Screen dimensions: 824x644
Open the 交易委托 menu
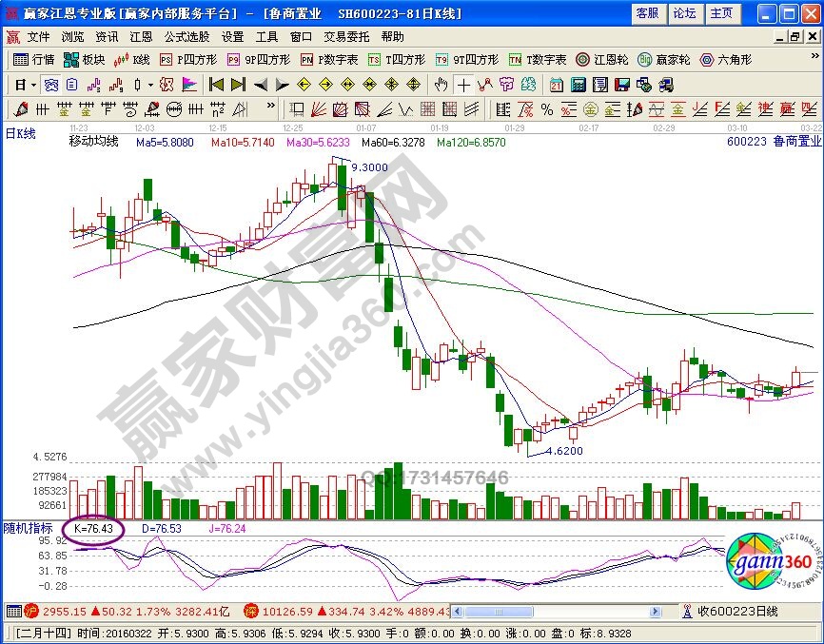pos(347,37)
